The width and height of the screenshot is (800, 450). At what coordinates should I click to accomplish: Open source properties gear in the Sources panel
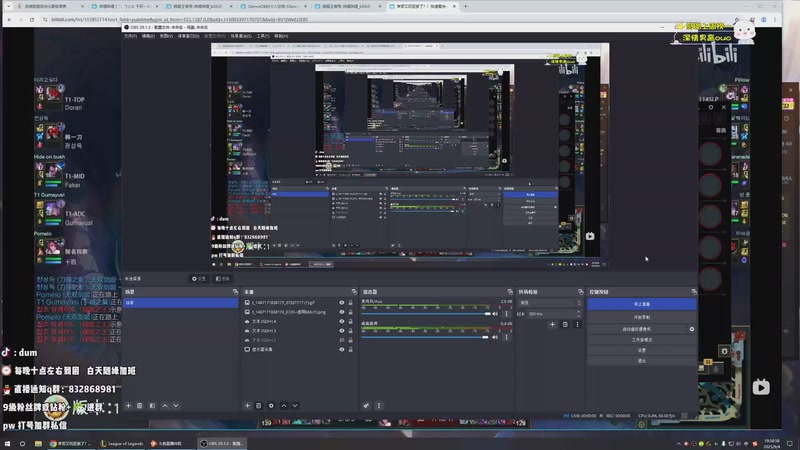[x=271, y=406]
